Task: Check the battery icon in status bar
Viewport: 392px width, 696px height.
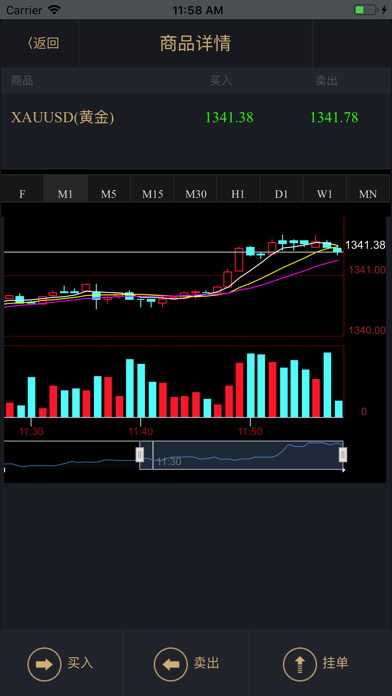Action: (x=366, y=9)
